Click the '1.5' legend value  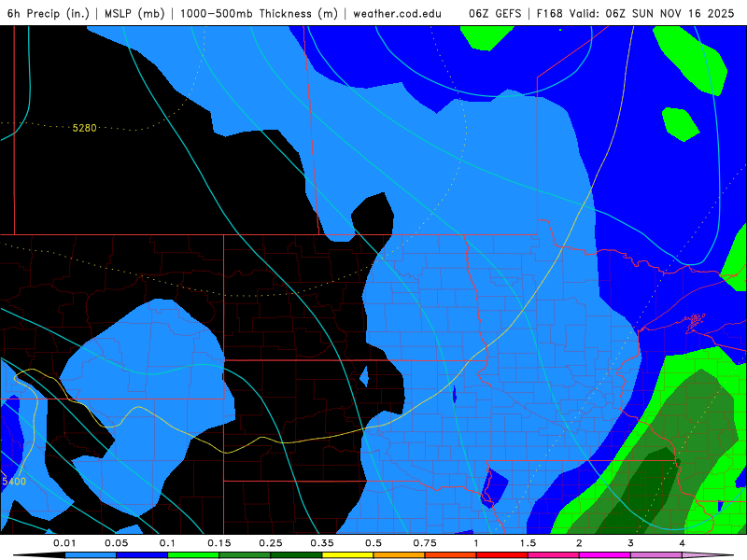point(528,543)
